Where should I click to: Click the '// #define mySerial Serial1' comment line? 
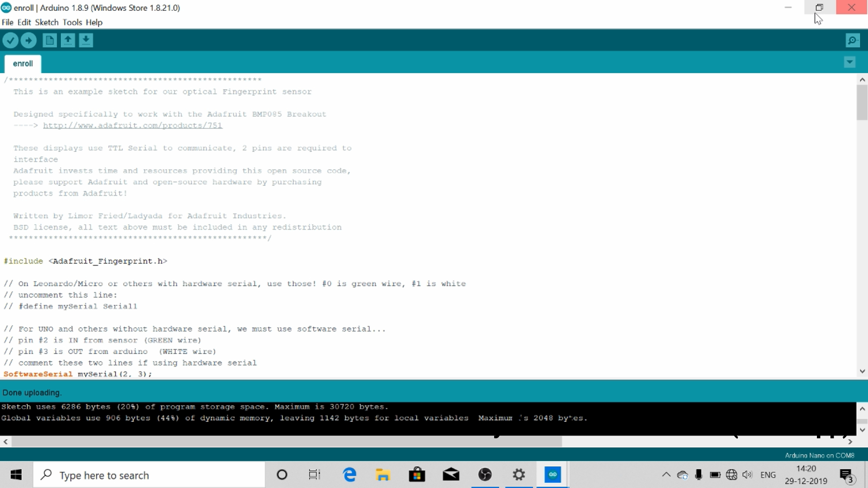70,306
